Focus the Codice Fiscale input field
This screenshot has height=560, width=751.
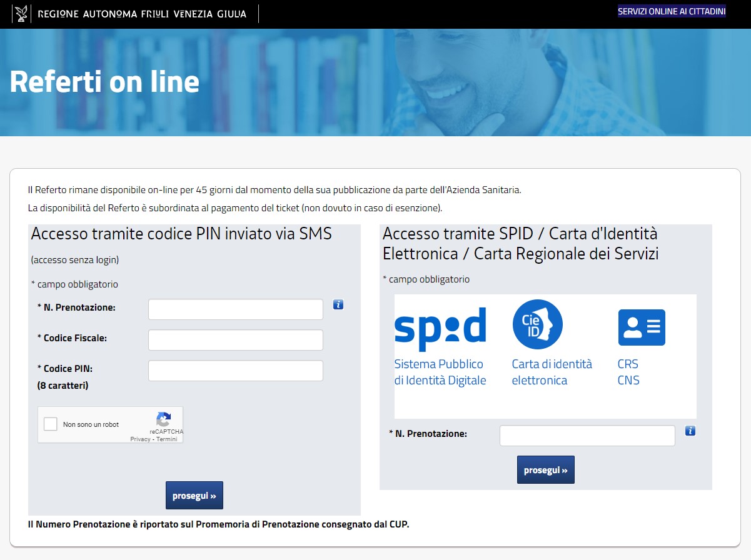(235, 340)
